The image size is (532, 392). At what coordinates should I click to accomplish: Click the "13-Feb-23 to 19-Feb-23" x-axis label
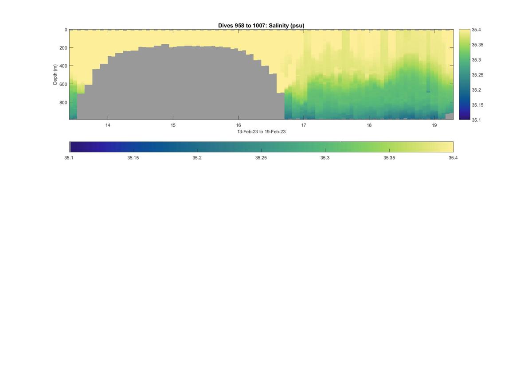[261, 132]
